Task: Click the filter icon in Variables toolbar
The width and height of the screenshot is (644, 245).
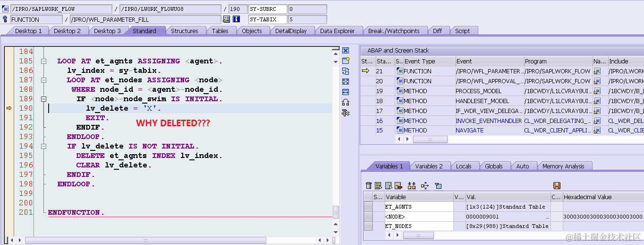Action: [438, 186]
